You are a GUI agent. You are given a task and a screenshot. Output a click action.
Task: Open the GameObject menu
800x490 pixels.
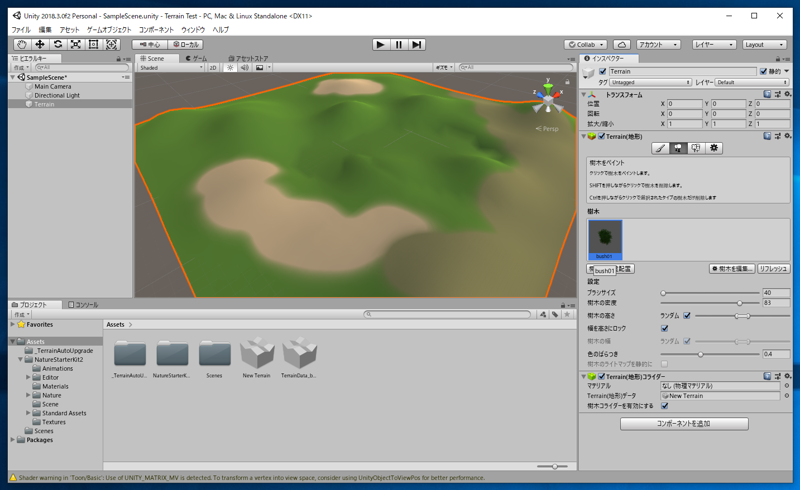pyautogui.click(x=109, y=30)
